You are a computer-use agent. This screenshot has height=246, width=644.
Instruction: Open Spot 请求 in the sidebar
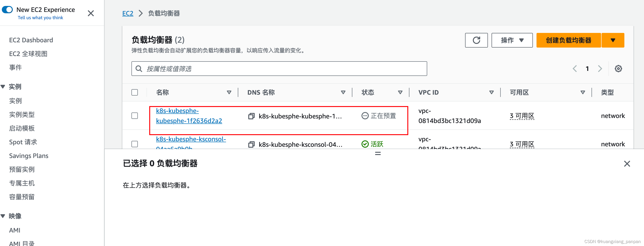pos(23,142)
